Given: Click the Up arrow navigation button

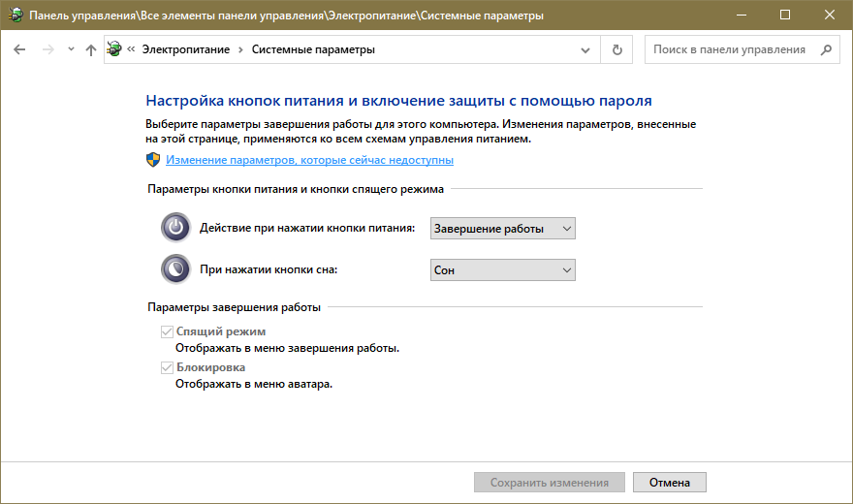Looking at the screenshot, I should (91, 49).
